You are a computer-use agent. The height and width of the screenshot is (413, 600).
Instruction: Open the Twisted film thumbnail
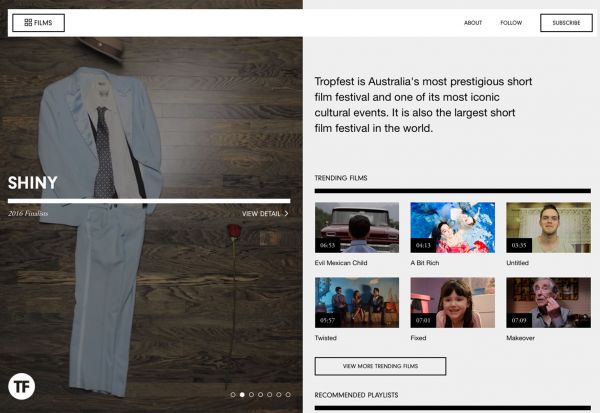(x=357, y=303)
